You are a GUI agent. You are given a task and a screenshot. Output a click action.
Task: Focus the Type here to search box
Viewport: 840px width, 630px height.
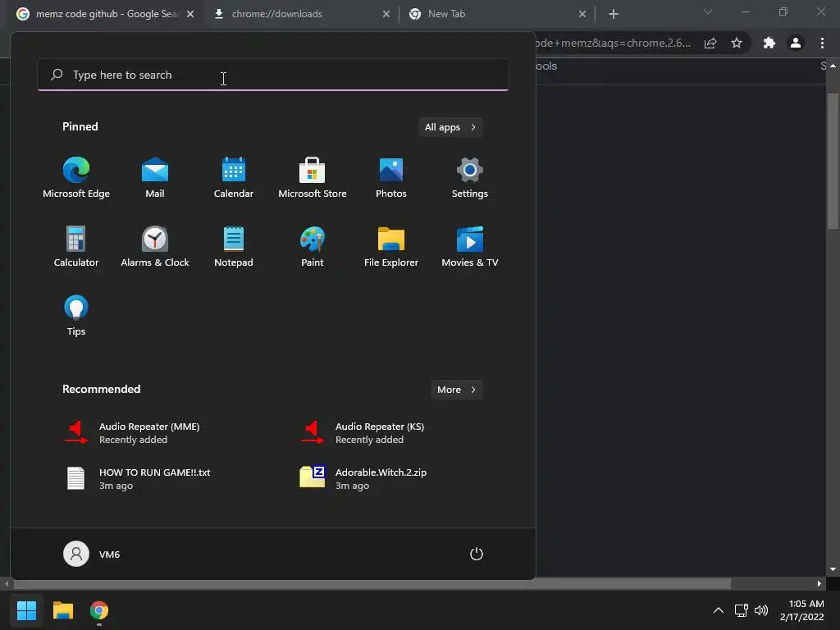point(273,75)
